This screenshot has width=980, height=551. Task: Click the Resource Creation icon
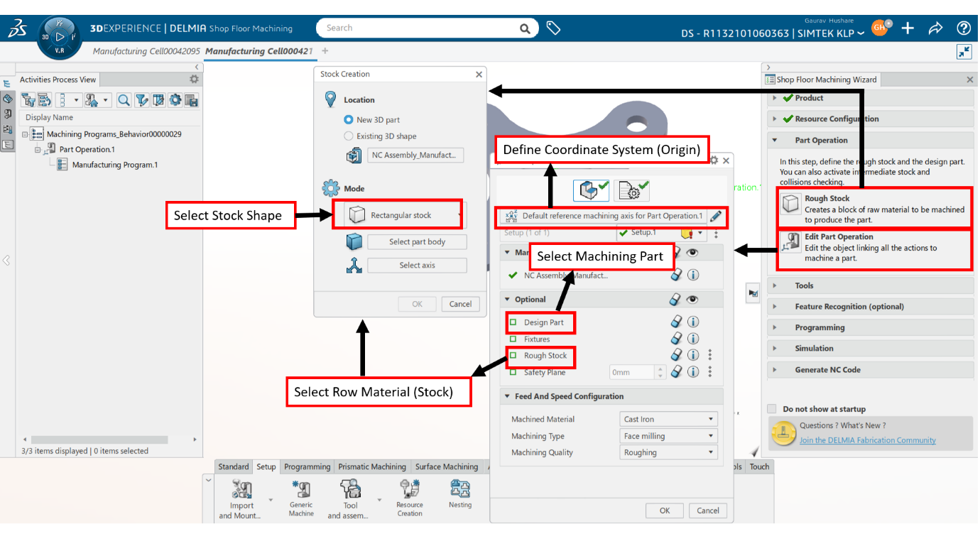click(410, 489)
